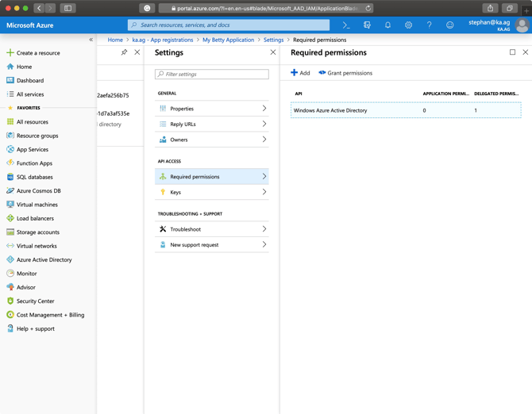Screen dimensions: 532x414
Task: Open the feedback smiley icon
Action: pyautogui.click(x=450, y=25)
